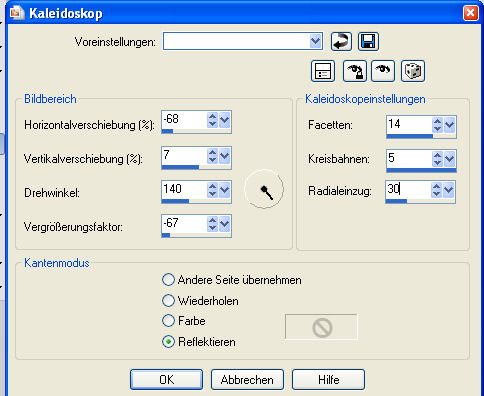The height and width of the screenshot is (396, 484).
Task: Close the Kaleidoskop dialog window
Action: click(470, 13)
